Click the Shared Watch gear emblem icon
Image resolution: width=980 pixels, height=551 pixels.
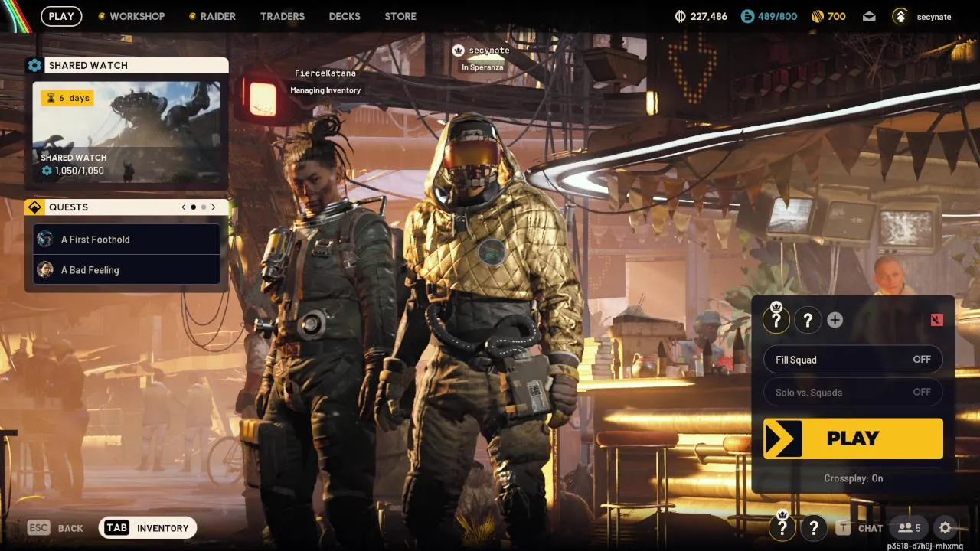pyautogui.click(x=34, y=66)
